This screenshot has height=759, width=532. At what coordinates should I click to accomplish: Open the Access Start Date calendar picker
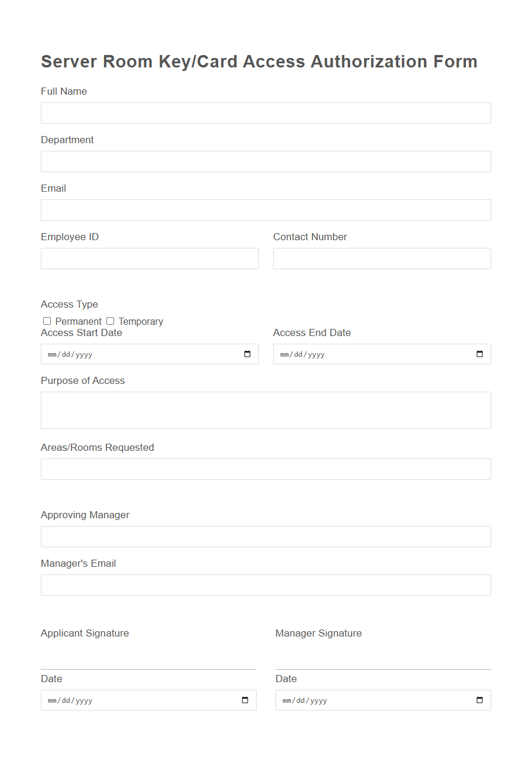pos(247,354)
